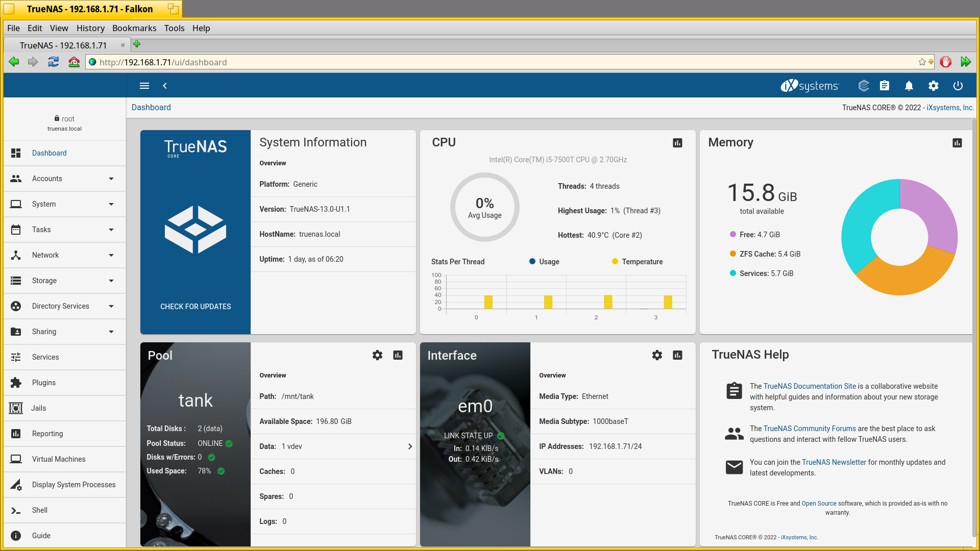
Task: Click the power icon in top bar
Action: click(958, 86)
